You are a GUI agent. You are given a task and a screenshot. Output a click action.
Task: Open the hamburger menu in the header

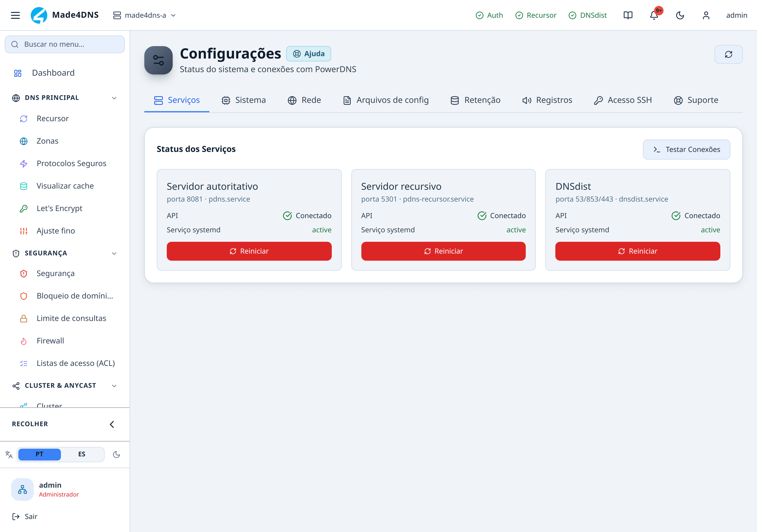pyautogui.click(x=15, y=15)
